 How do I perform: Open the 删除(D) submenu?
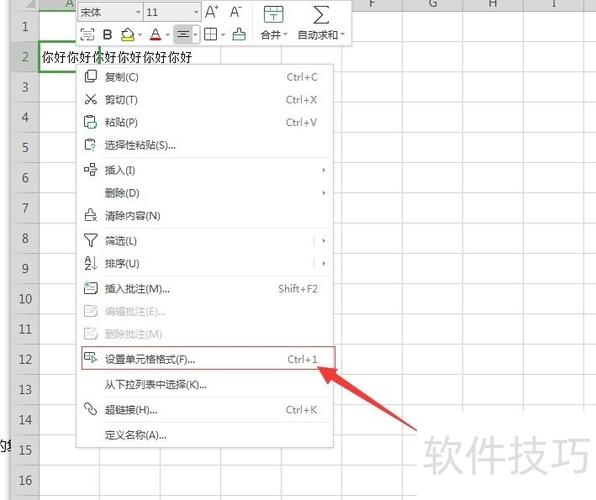coord(205,193)
